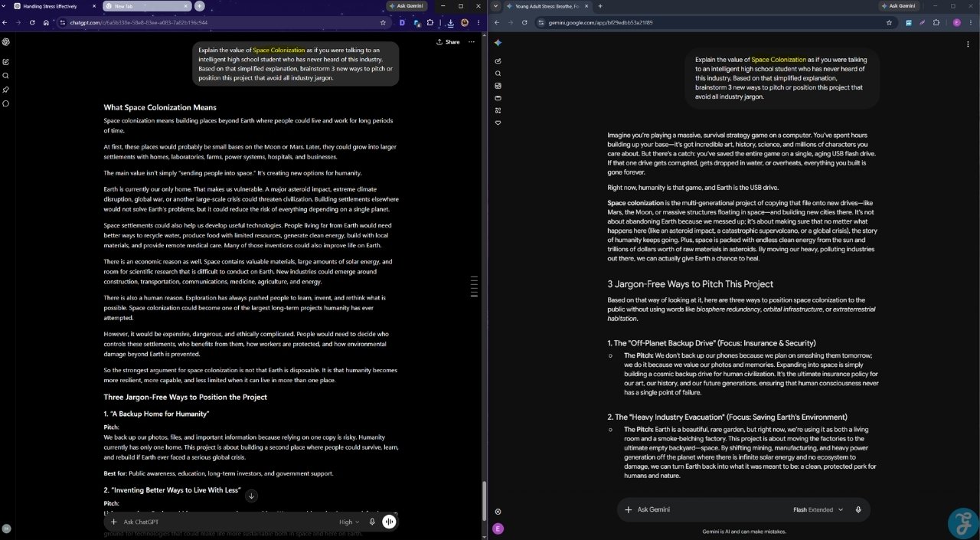Image resolution: width=980 pixels, height=540 pixels.
Task: Click the ChatGPT message navigation tick marks
Action: click(x=475, y=286)
